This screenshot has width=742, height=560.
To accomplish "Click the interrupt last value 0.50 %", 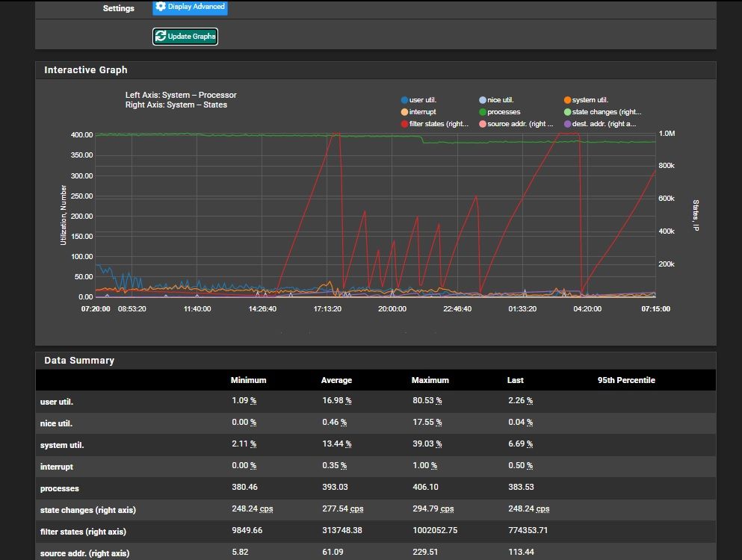I will point(520,466).
